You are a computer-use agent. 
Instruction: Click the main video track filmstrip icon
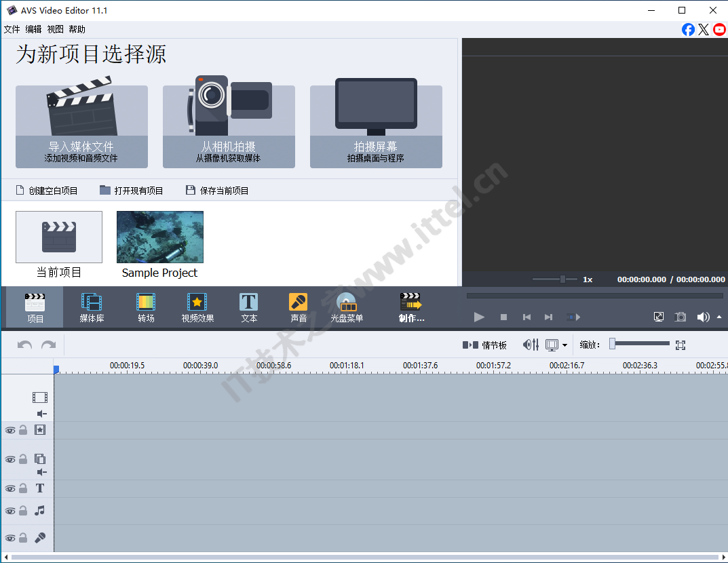pos(40,397)
